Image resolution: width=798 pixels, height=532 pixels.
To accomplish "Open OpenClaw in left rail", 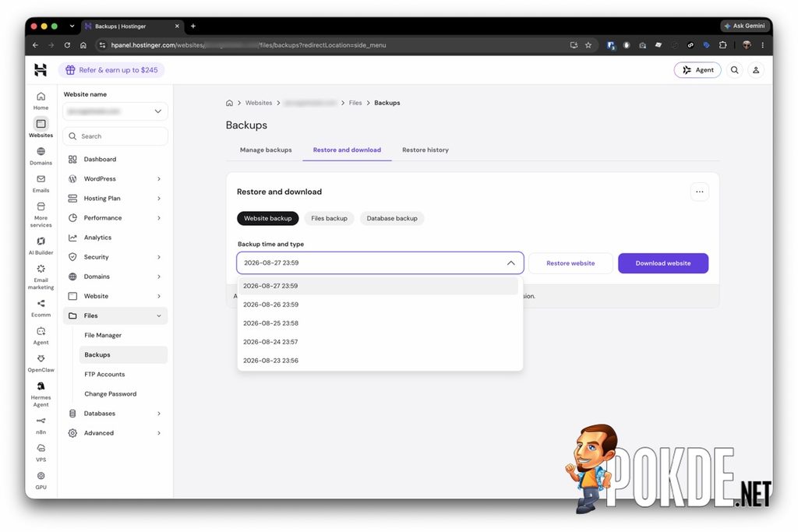I will [41, 363].
